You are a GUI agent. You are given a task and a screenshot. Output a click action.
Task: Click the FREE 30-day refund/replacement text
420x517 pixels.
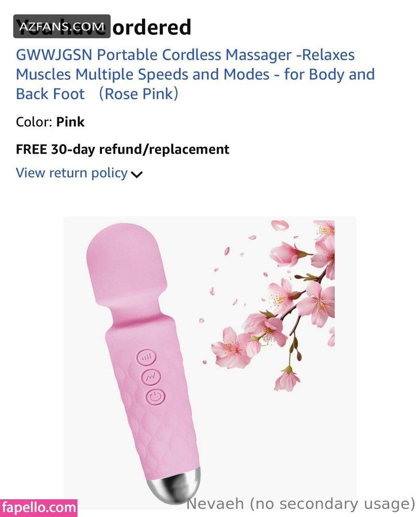click(x=122, y=149)
